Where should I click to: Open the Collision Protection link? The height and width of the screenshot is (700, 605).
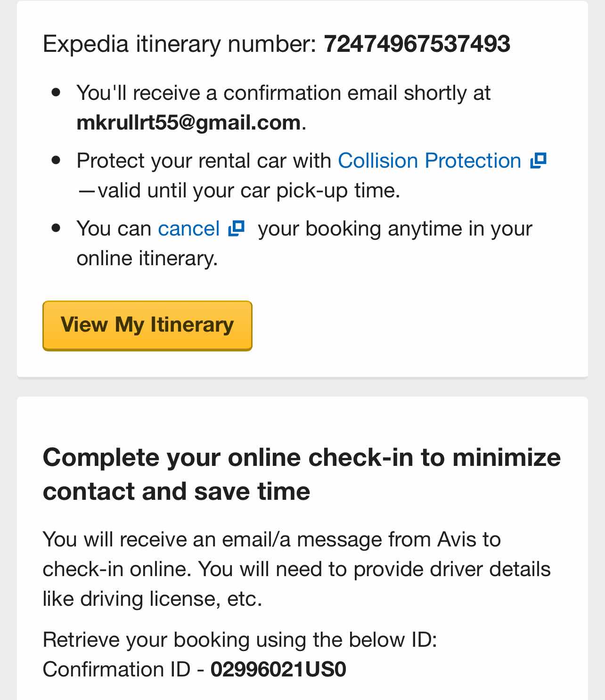429,161
